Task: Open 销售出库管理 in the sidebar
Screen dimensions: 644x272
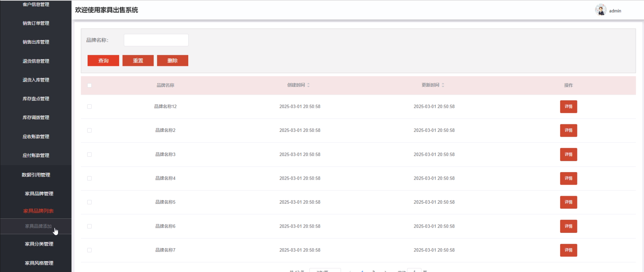Action: (36, 42)
